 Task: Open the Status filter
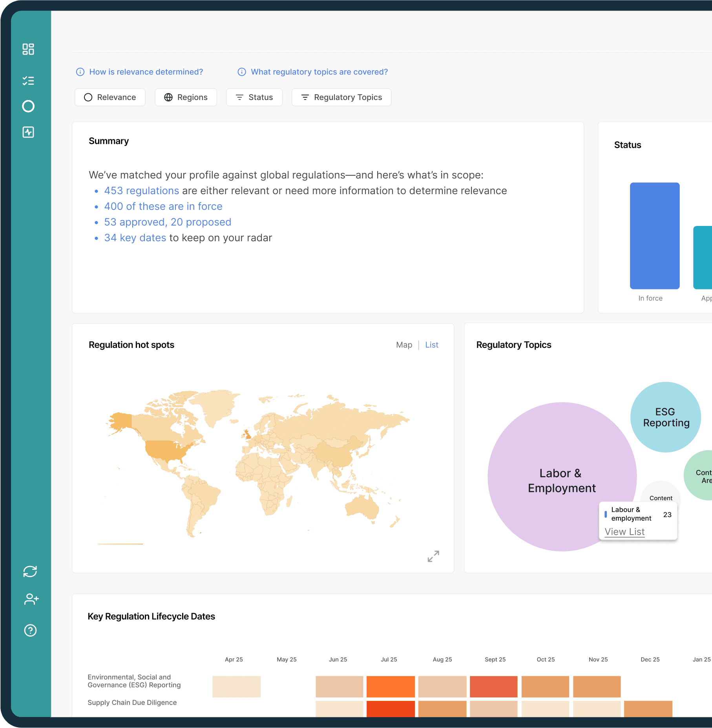[x=254, y=97]
